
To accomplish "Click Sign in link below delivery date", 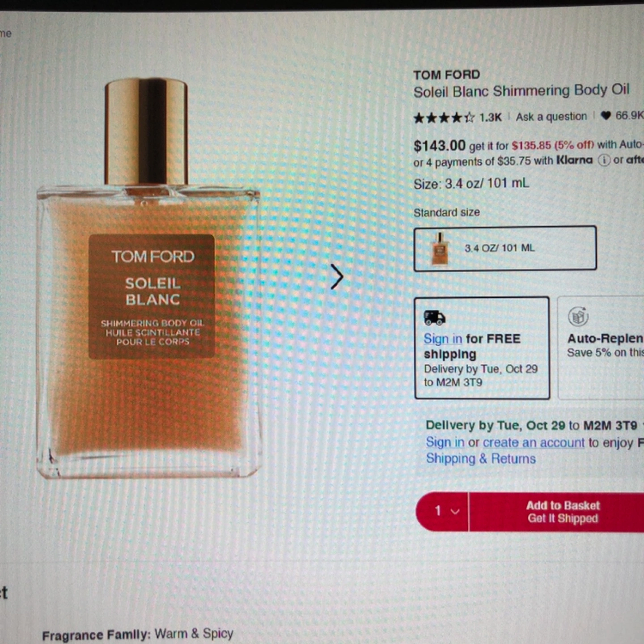I will tap(445, 442).
